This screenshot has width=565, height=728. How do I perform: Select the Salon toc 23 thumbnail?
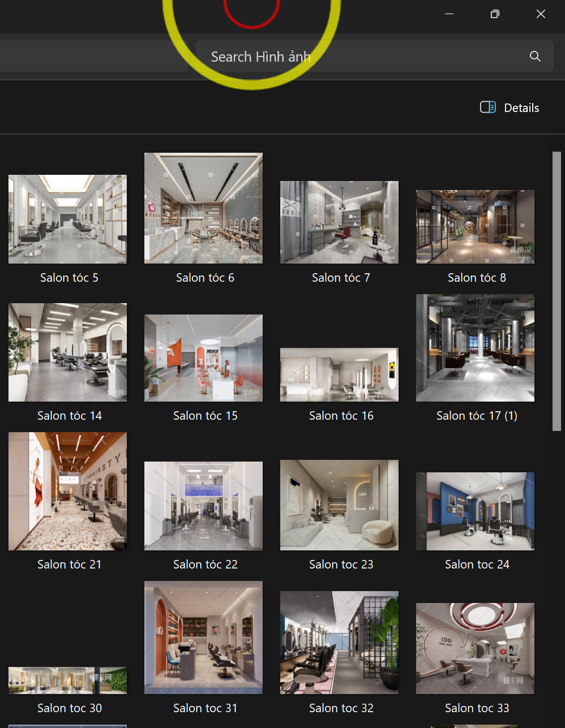tap(339, 505)
